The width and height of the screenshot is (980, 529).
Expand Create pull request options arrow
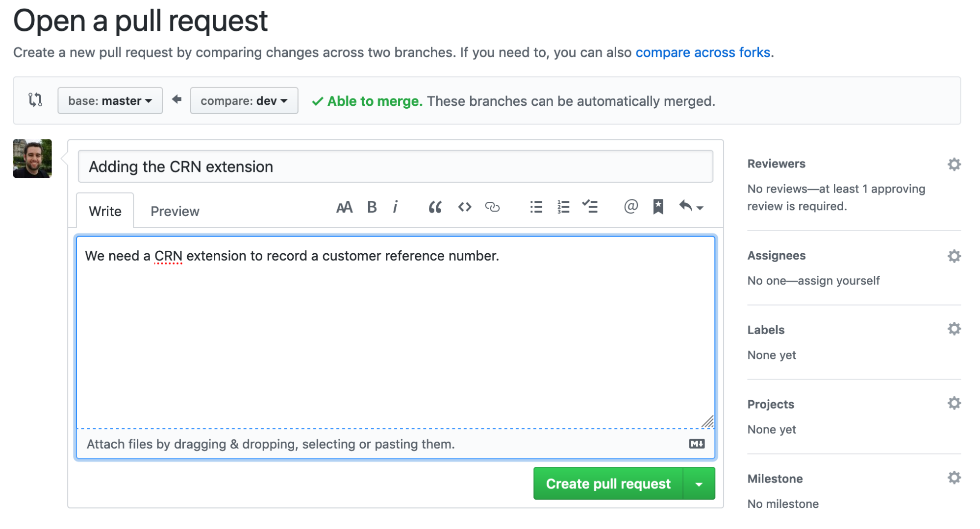pyautogui.click(x=699, y=484)
